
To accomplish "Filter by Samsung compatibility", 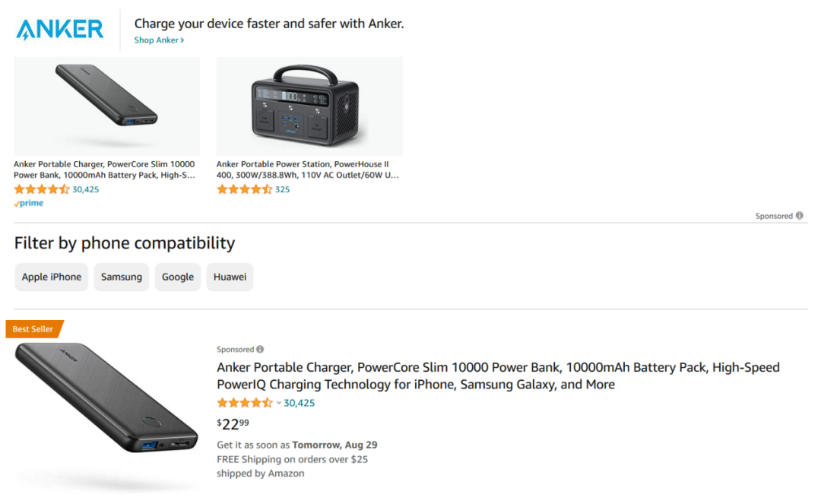I will click(x=122, y=277).
